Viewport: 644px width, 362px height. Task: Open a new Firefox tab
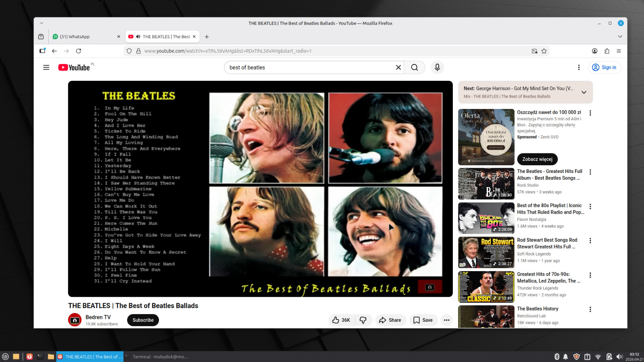point(207,37)
